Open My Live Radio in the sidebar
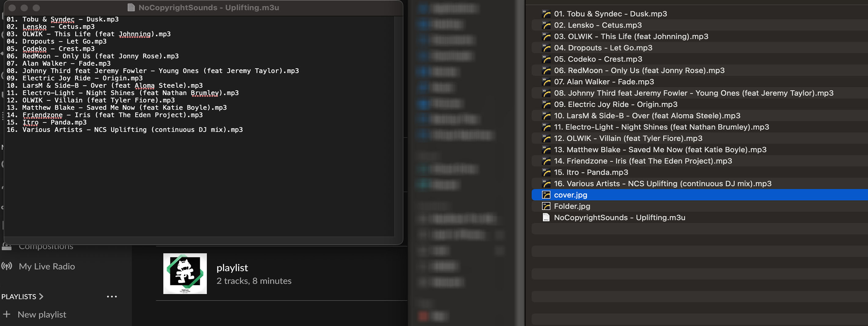The image size is (868, 326). (x=47, y=266)
